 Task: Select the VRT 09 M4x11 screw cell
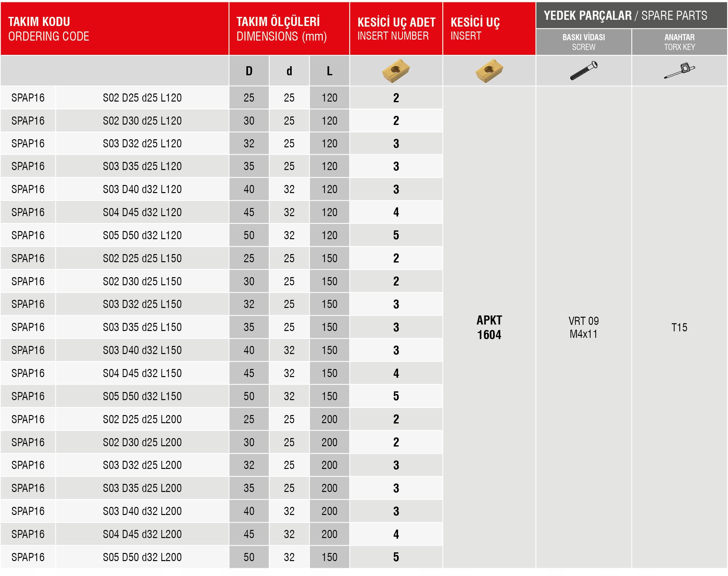pos(583,327)
